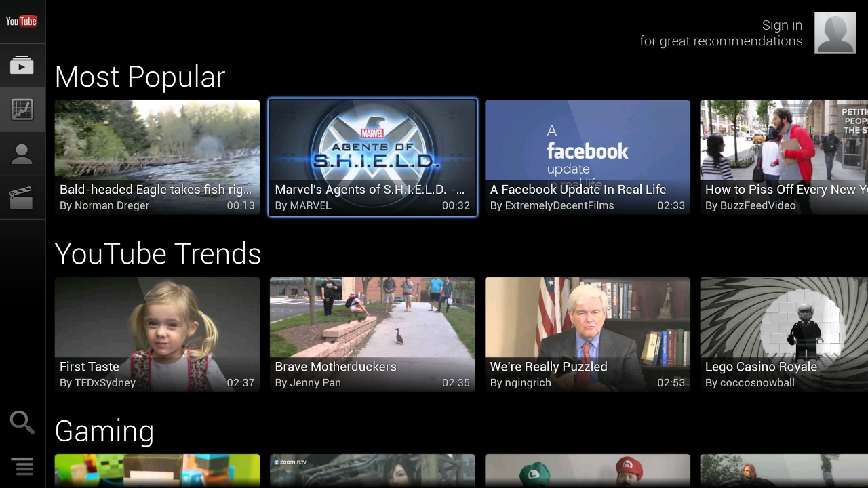The height and width of the screenshot is (488, 868).
Task: Open the Most Popular section heading
Action: [140, 77]
